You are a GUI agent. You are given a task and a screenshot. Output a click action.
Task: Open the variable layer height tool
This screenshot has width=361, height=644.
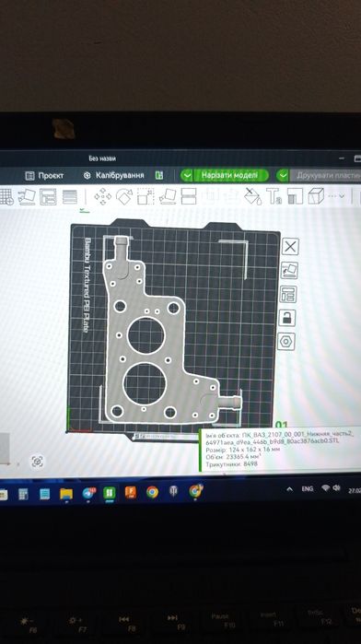[70, 197]
